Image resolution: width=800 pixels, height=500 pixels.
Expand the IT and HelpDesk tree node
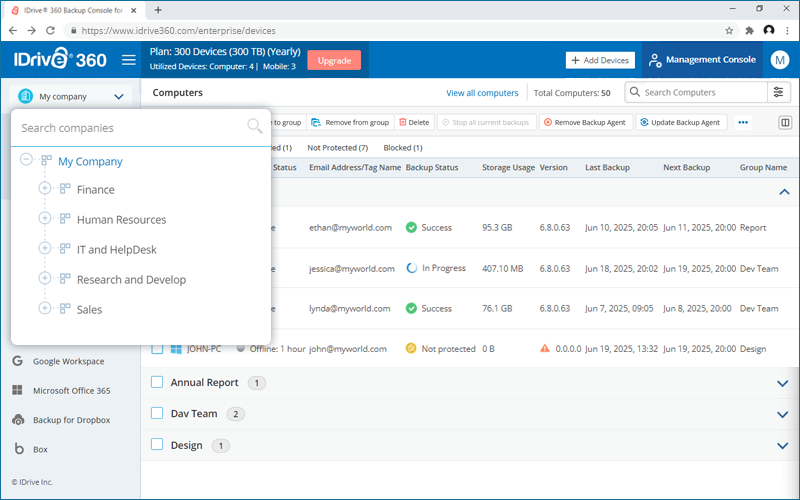click(45, 248)
